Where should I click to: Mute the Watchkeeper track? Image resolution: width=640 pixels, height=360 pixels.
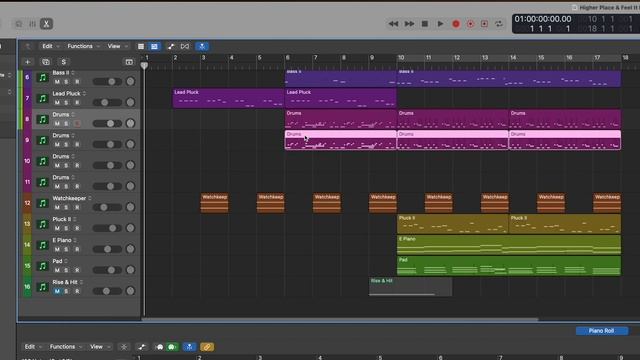click(x=57, y=207)
